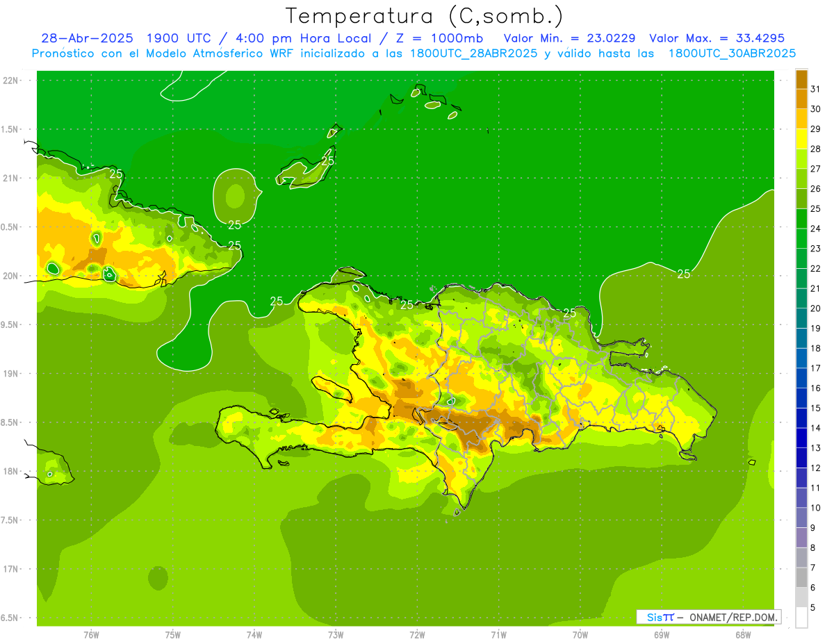This screenshot has height=644, width=834.
Task: Click the '75W' longitude axis label
Action: pyautogui.click(x=173, y=635)
